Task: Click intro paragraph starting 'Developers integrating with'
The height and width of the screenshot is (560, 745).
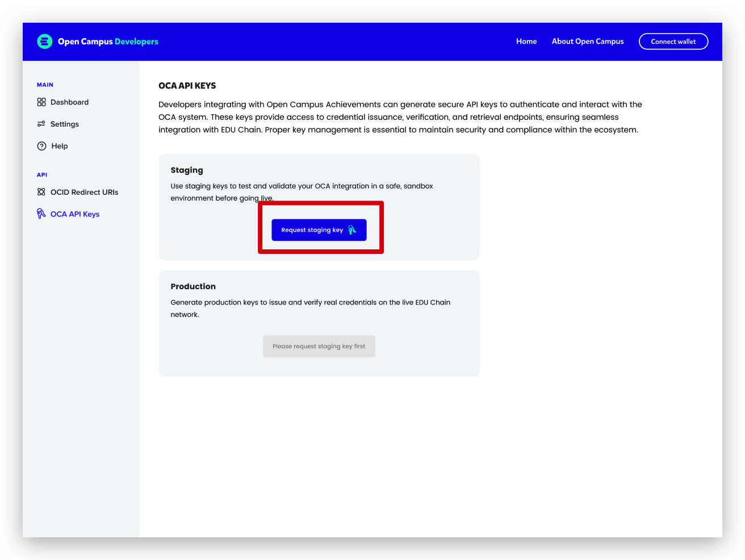Action: click(x=400, y=117)
